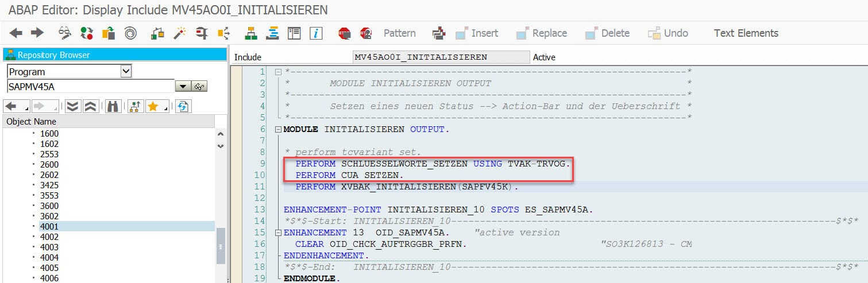Click the SAPMV45A program name input field
The image size is (868, 283).
click(90, 87)
